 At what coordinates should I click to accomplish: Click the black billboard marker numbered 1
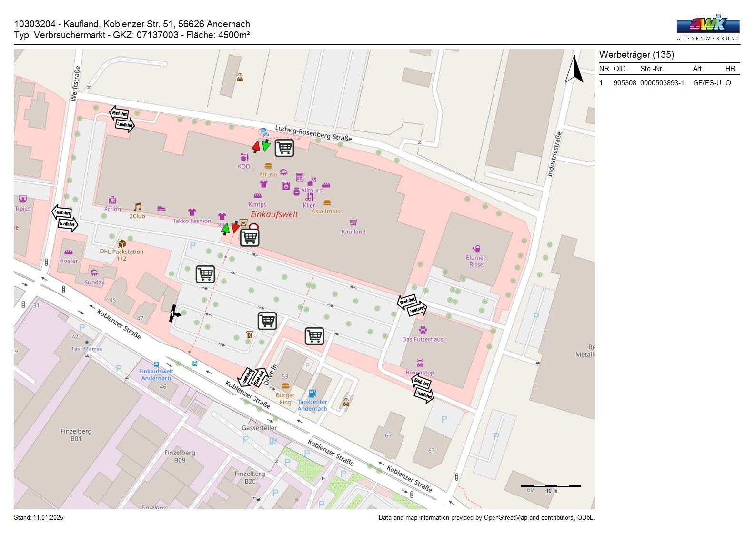(174, 313)
